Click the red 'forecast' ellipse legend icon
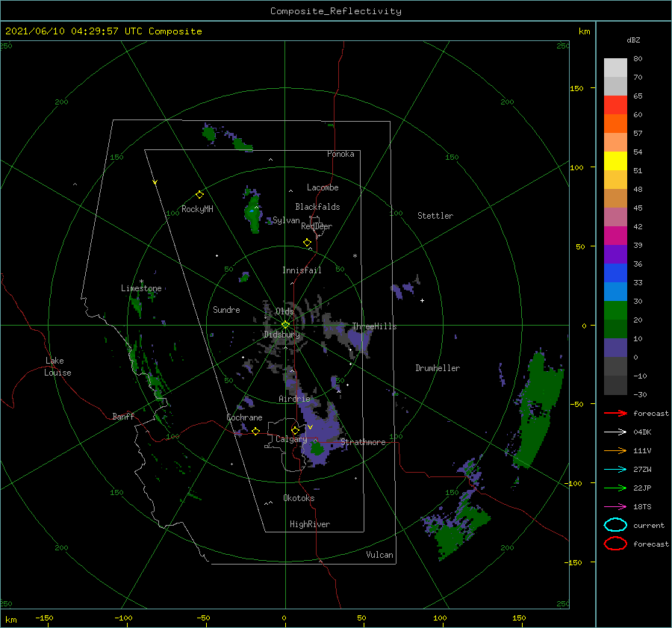The width and height of the screenshot is (672, 628). [615, 544]
